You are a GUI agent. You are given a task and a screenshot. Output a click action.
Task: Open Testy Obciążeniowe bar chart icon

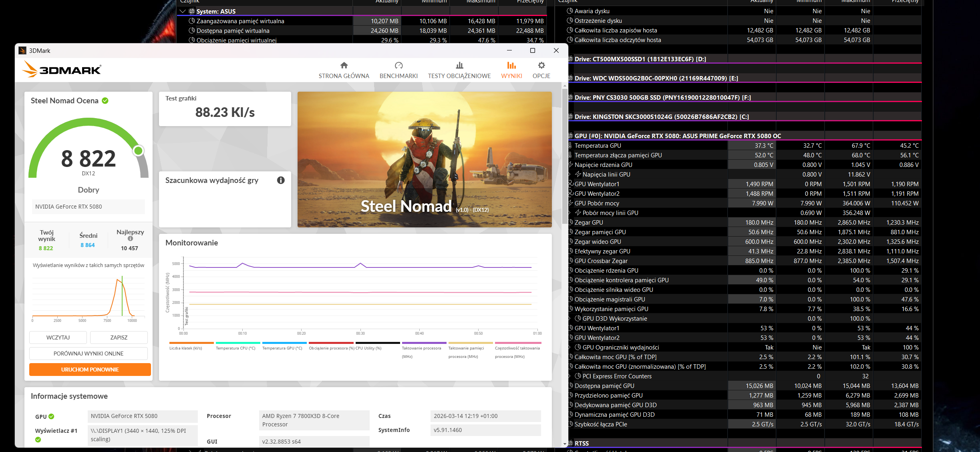[x=459, y=65]
